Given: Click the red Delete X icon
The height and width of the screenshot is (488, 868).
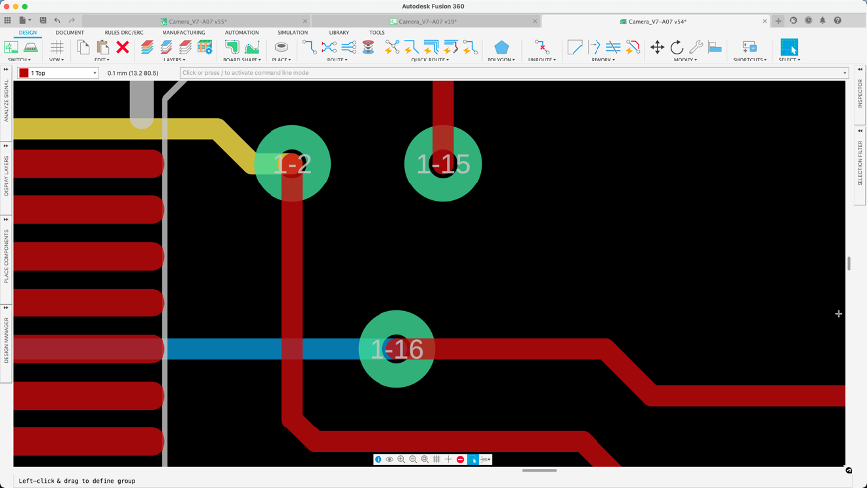Looking at the screenshot, I should [122, 47].
